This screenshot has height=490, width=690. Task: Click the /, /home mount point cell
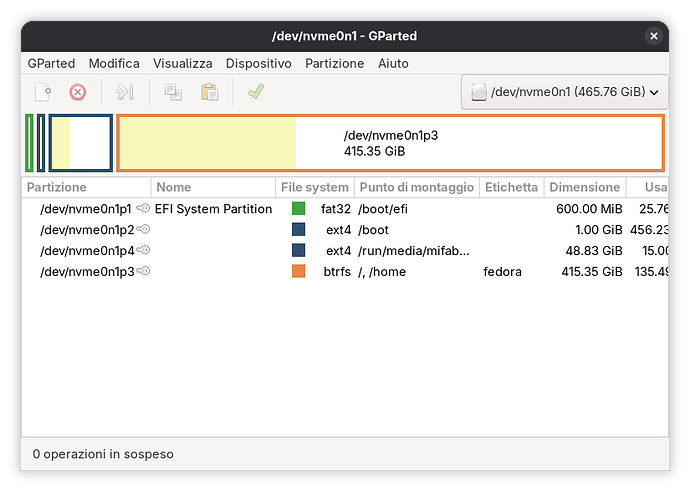point(382,271)
